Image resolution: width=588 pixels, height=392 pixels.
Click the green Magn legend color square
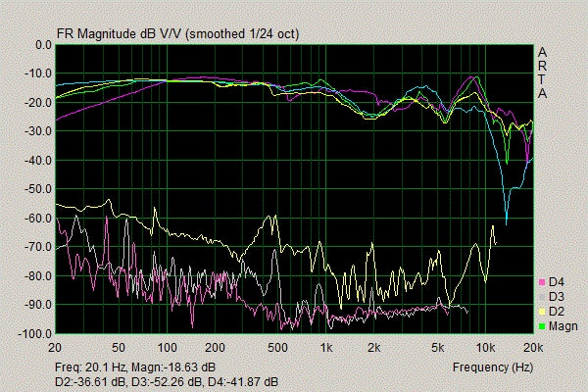click(541, 325)
